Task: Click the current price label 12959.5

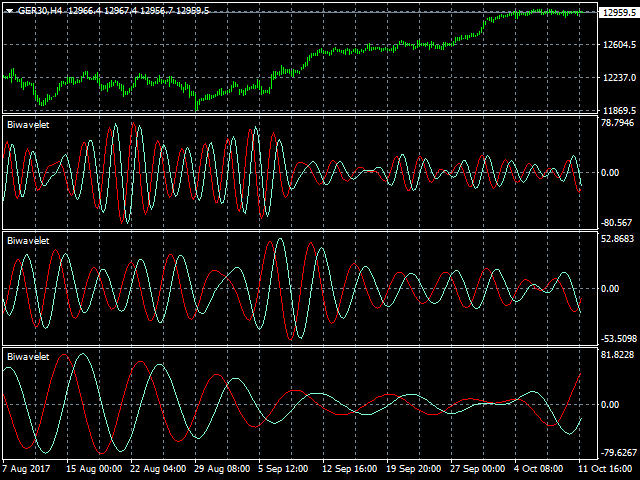Action: (x=619, y=13)
